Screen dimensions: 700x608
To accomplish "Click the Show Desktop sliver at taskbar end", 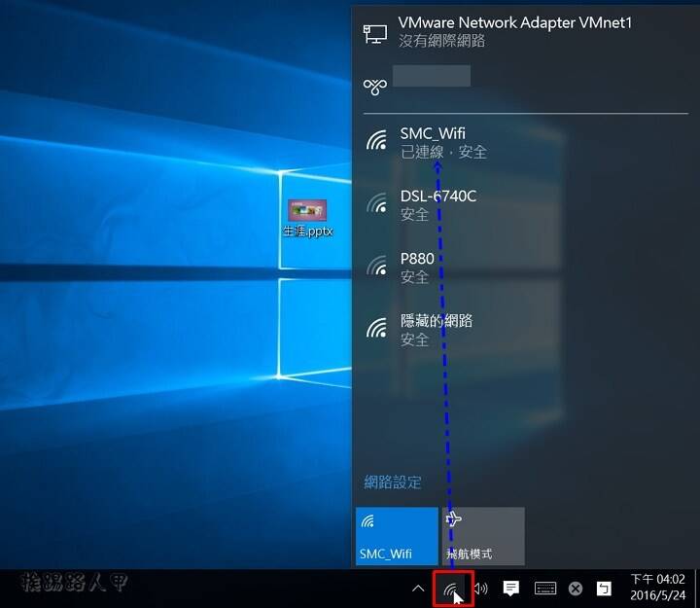I will coord(697,589).
